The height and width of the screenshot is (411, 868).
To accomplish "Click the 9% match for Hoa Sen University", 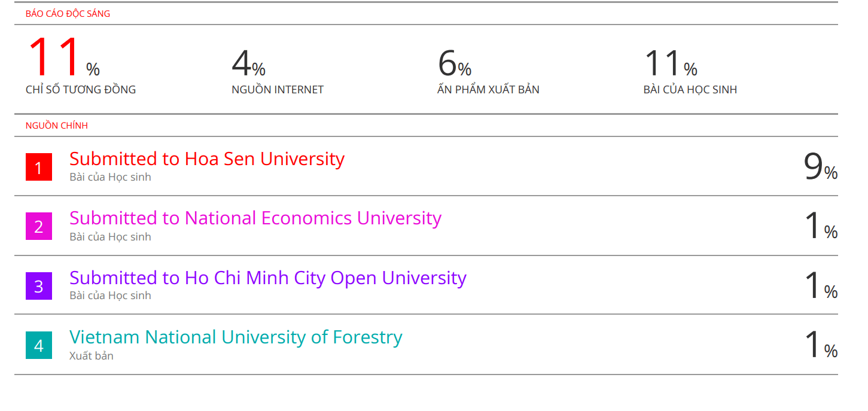I will (821, 167).
